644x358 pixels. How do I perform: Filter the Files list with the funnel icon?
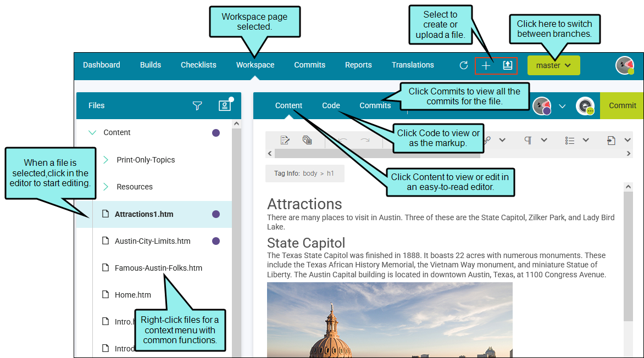(x=197, y=105)
